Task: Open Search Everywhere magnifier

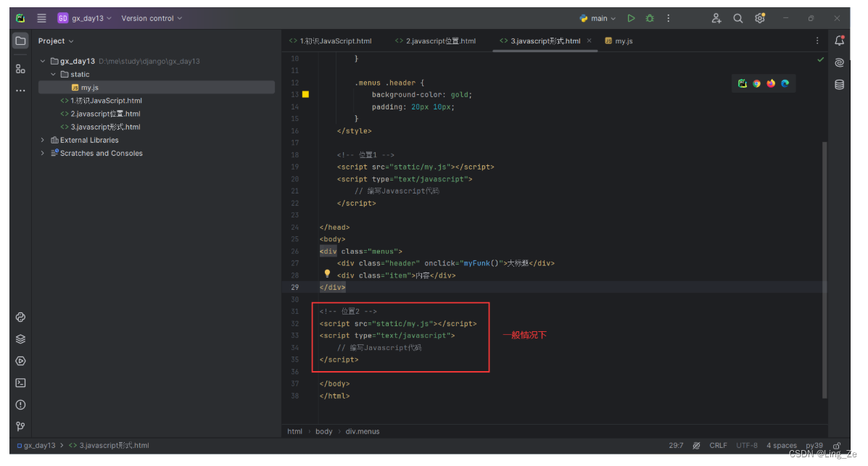Action: click(738, 18)
